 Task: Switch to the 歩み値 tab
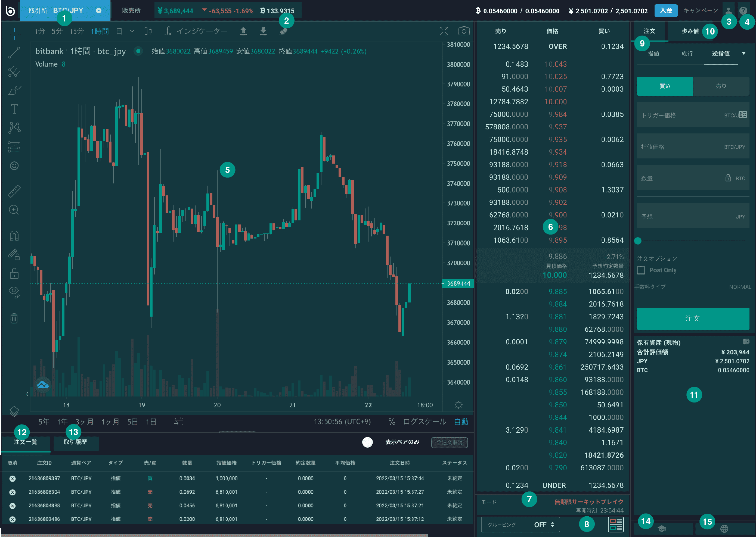point(690,31)
